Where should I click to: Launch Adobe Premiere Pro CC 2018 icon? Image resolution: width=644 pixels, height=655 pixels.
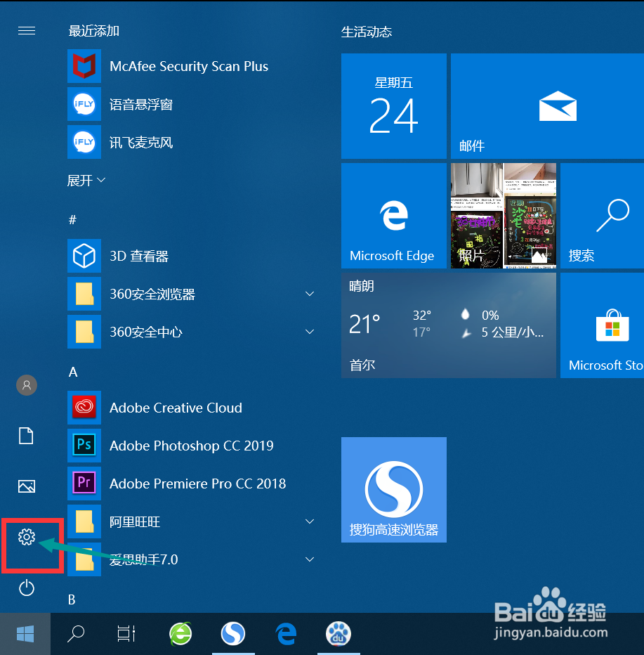(x=84, y=484)
